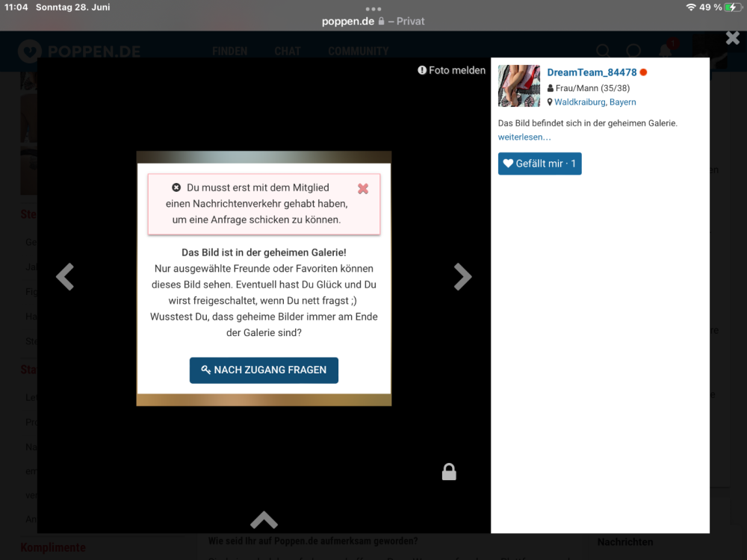
Task: Open DreamTeam_84478 profile picture thumbnail
Action: (x=519, y=86)
